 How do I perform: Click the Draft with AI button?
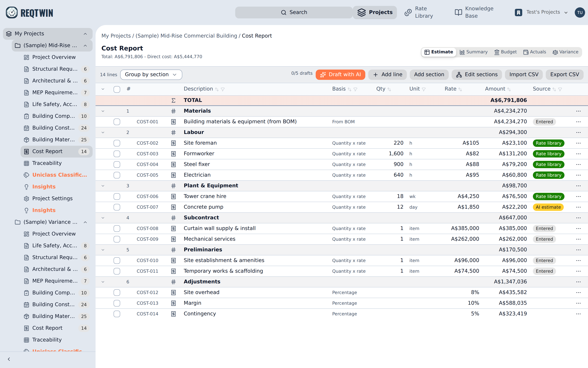click(340, 75)
